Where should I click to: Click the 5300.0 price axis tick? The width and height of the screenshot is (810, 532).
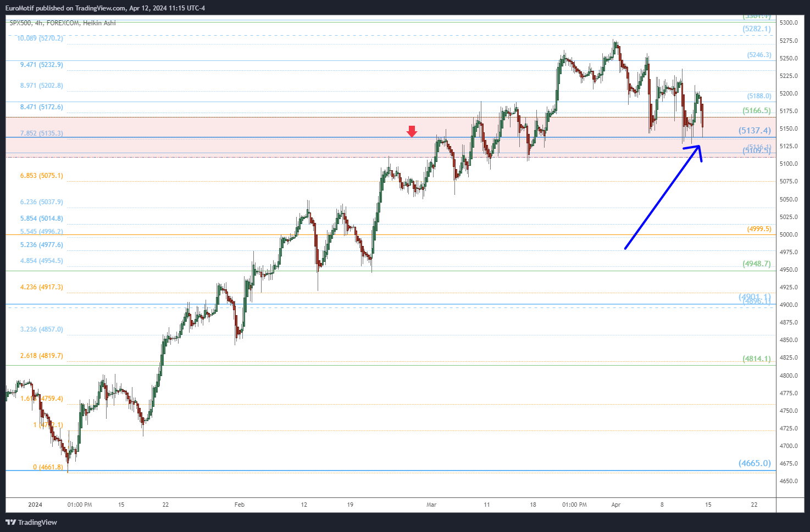(789, 23)
